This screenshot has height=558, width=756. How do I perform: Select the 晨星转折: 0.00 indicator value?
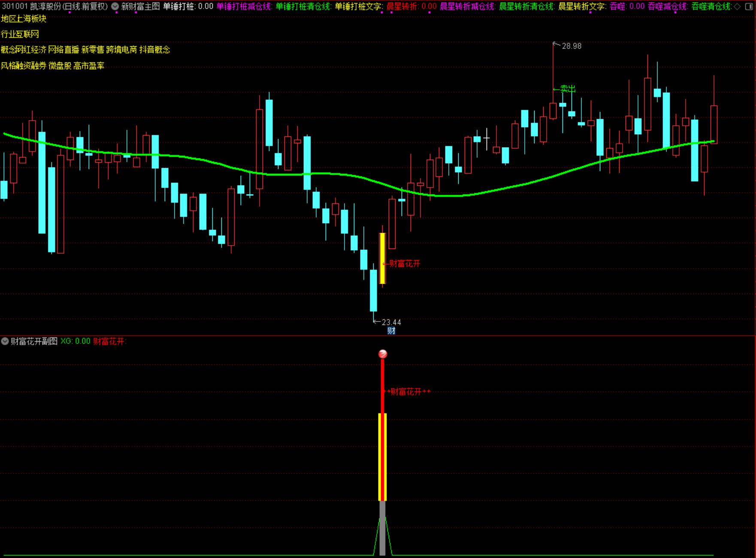click(x=411, y=6)
